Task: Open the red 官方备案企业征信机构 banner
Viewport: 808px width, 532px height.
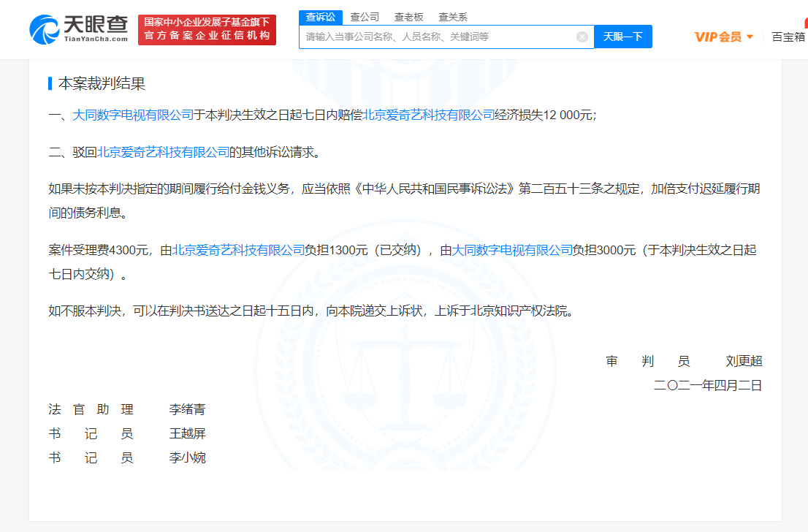Action: click(207, 29)
